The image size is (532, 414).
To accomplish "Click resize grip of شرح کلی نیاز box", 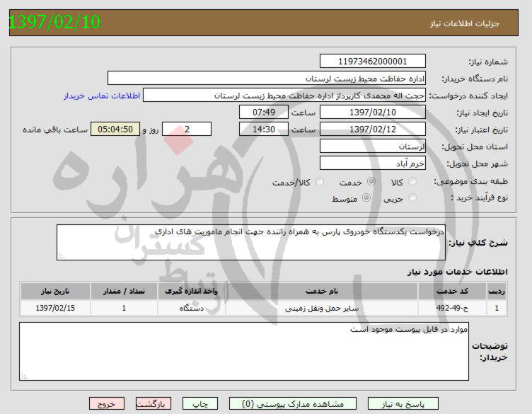I will 62,256.
